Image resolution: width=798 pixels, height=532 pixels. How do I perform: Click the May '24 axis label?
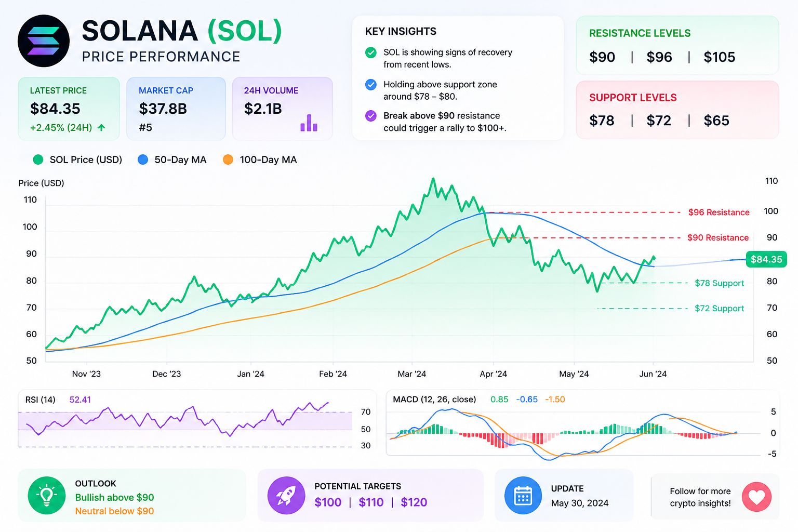(x=574, y=374)
